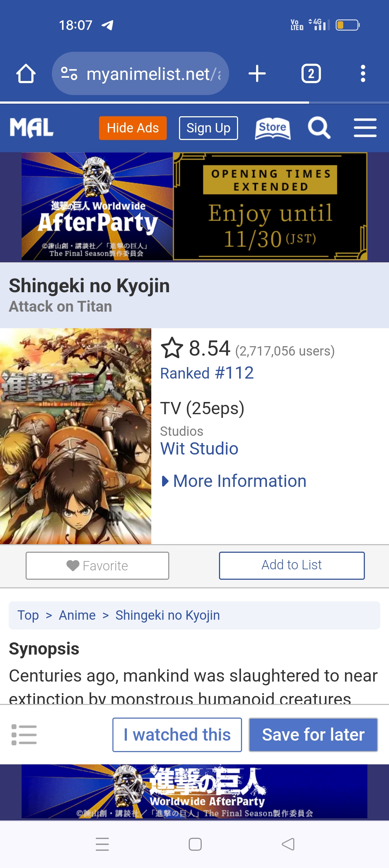Image resolution: width=389 pixels, height=868 pixels.
Task: Click the Hide Ads button
Action: pos(133,128)
